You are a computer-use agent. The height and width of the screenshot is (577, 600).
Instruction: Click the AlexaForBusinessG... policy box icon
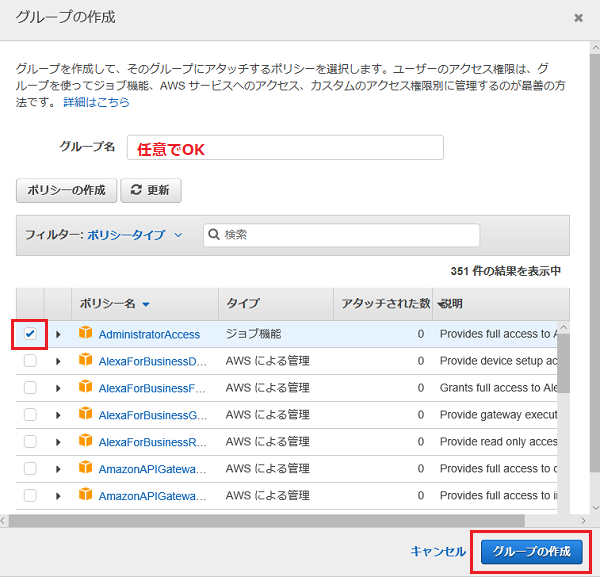click(x=85, y=413)
